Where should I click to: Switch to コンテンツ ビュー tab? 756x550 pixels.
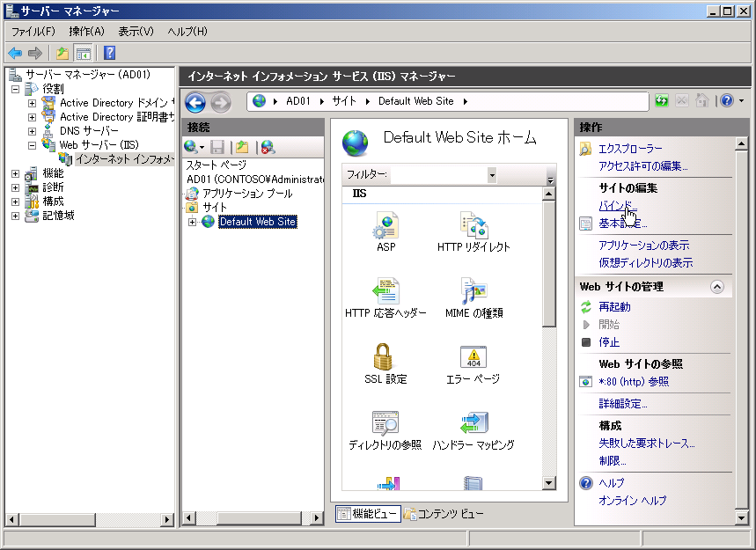[x=444, y=514]
